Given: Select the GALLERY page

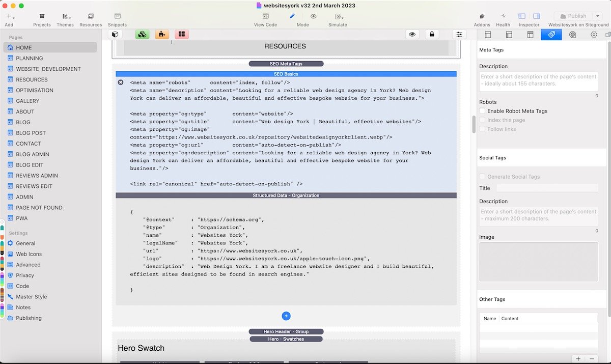Looking at the screenshot, I should coord(50,101).
